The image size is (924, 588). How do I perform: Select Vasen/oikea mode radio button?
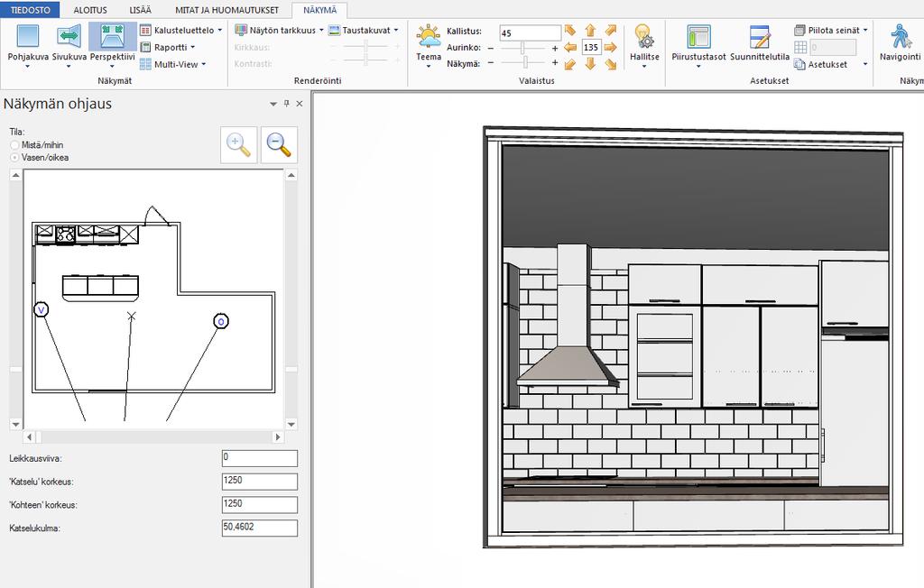(x=14, y=157)
